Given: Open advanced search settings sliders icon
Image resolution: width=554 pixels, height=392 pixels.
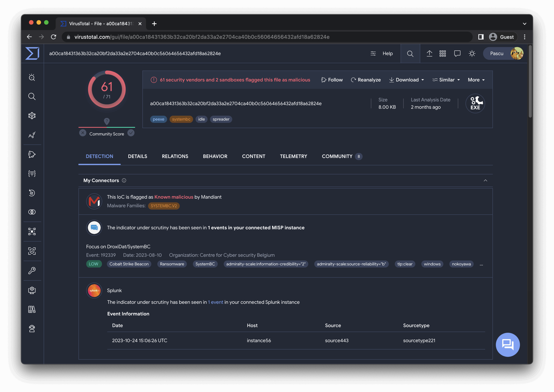Looking at the screenshot, I should click(x=373, y=54).
